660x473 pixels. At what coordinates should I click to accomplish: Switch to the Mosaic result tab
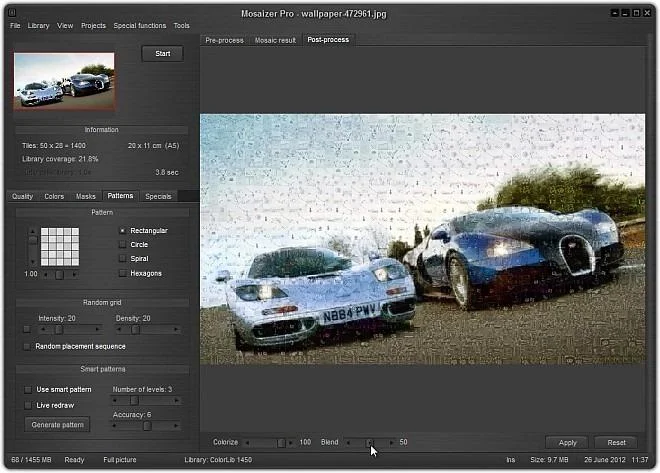click(275, 40)
